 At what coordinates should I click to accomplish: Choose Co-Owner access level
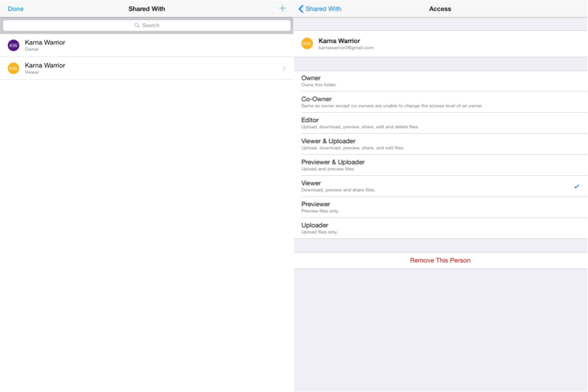317,101
